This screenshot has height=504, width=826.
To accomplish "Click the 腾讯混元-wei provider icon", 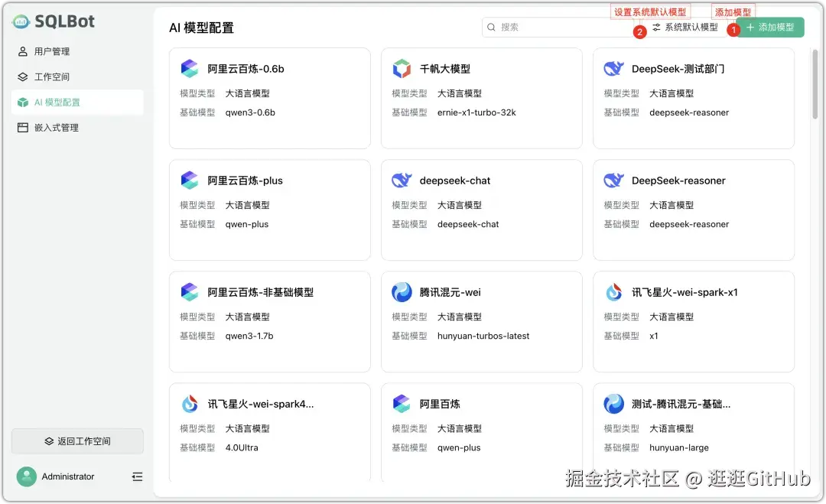I will [x=401, y=291].
